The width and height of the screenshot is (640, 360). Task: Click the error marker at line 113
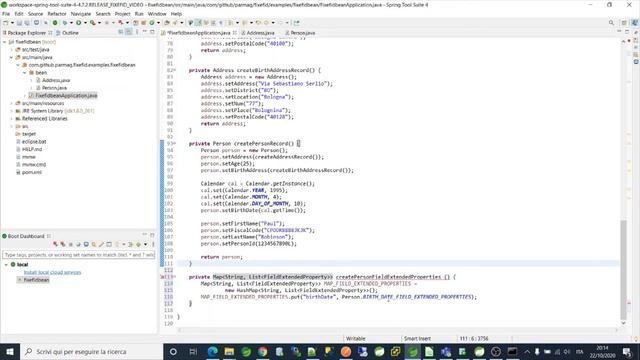[x=162, y=277]
